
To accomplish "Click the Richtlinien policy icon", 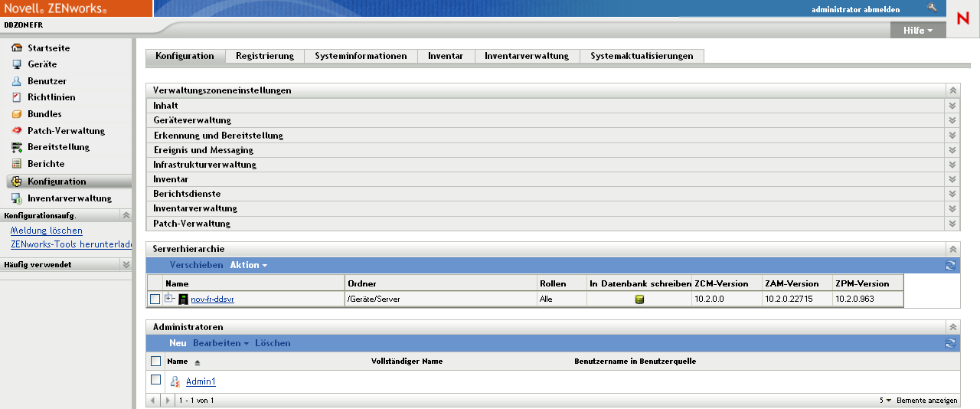I will [x=17, y=97].
